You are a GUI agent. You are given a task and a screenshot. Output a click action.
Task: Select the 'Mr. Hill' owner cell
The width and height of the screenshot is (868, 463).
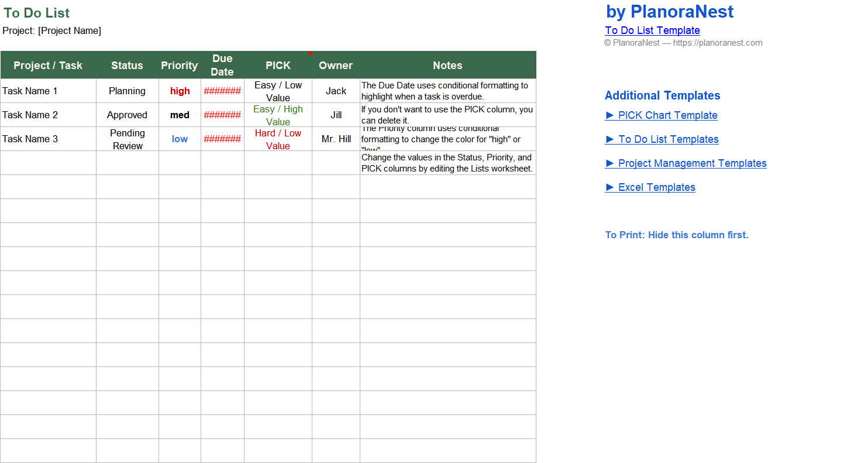[x=336, y=139]
